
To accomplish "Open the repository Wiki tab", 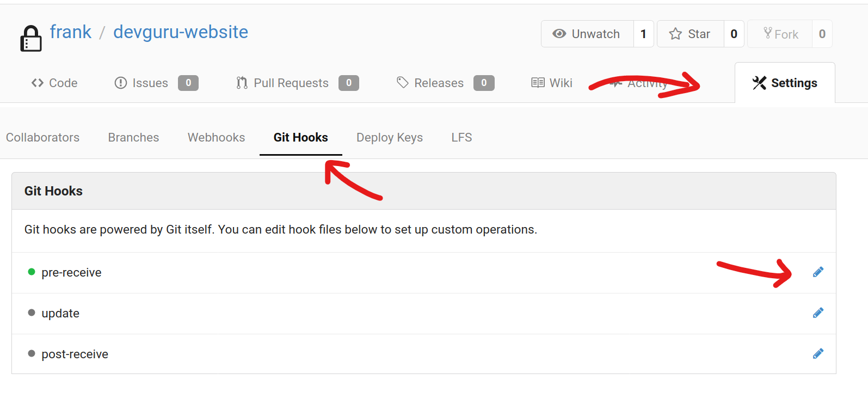I will point(552,83).
